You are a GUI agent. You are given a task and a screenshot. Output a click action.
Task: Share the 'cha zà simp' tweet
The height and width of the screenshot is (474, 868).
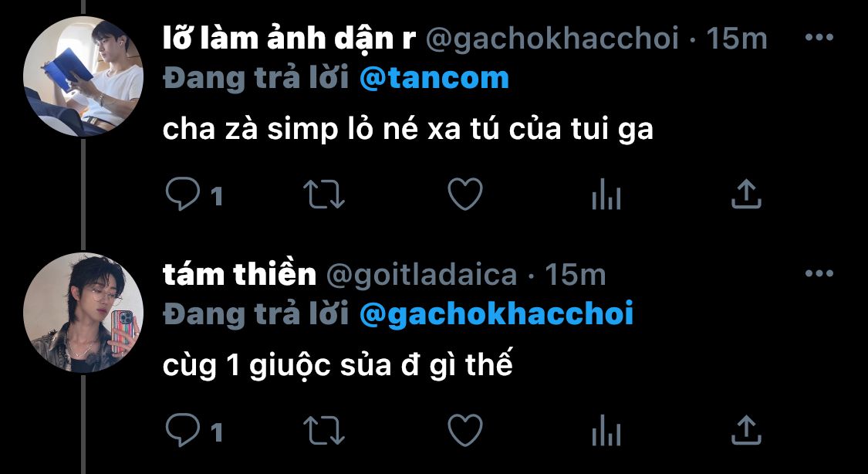coord(747,195)
